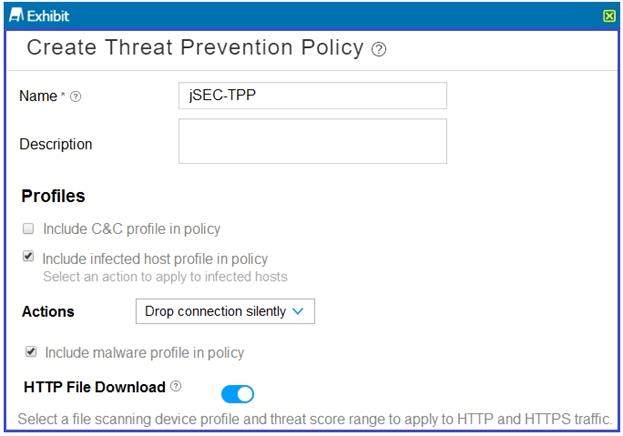Uncheck Include infected host profile in policy
This screenshot has width=623, height=436.
click(28, 256)
